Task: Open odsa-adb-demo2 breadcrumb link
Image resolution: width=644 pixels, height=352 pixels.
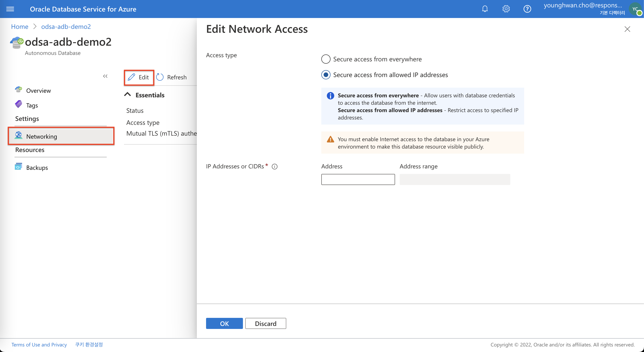Action: point(66,27)
